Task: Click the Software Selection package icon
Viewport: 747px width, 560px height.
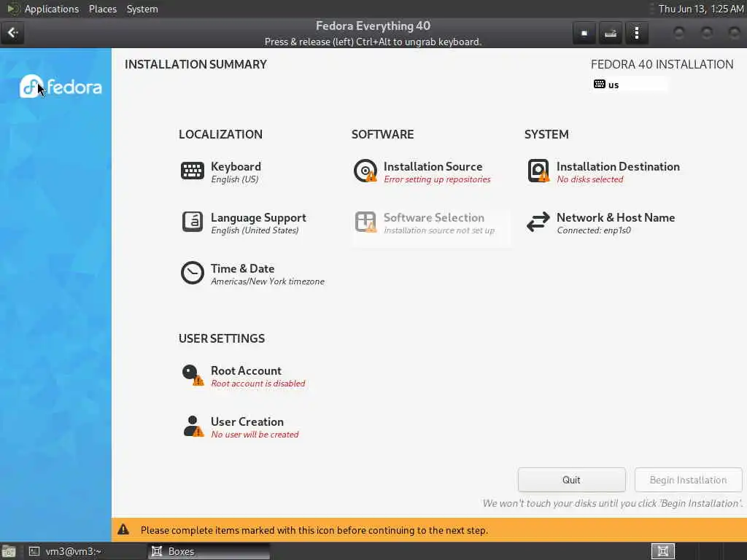Action: click(x=365, y=222)
